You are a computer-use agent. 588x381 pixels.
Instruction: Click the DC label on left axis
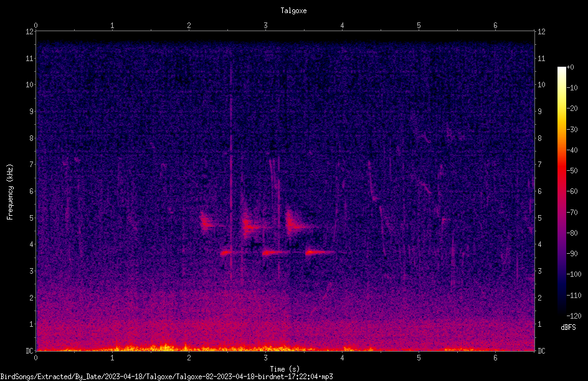point(30,350)
